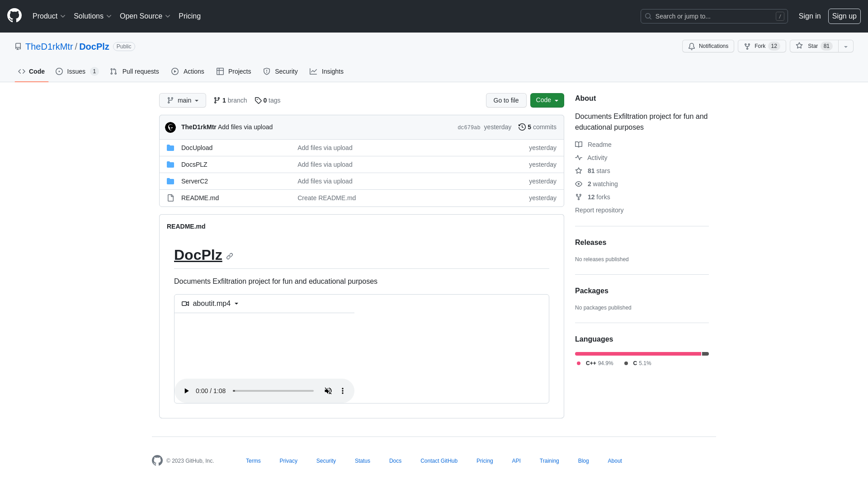The width and height of the screenshot is (868, 488).
Task: Click the Activity pulse icon in About
Action: (x=579, y=158)
